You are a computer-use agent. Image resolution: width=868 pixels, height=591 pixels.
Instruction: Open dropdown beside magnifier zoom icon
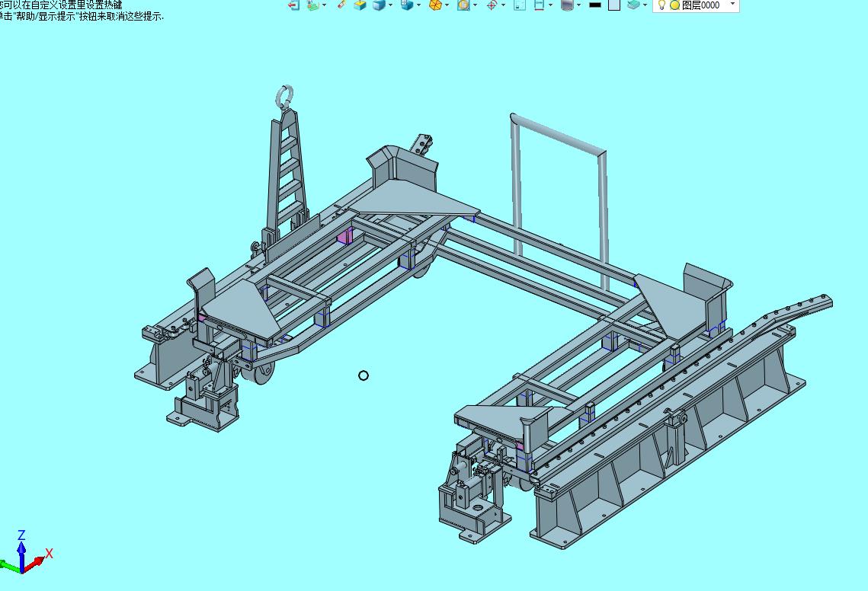coord(475,5)
